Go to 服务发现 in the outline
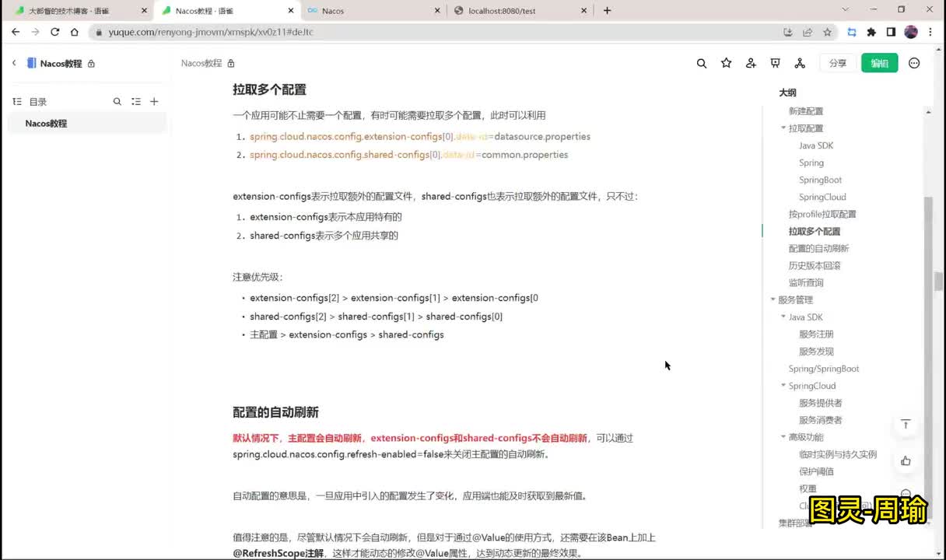This screenshot has height=560, width=946. (x=816, y=352)
